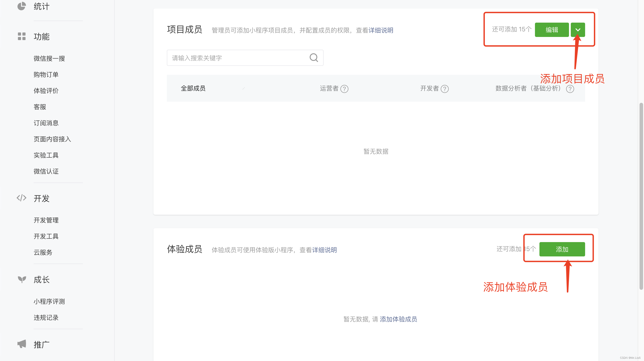Open 微信搜一搜 in sidebar

[x=49, y=58]
